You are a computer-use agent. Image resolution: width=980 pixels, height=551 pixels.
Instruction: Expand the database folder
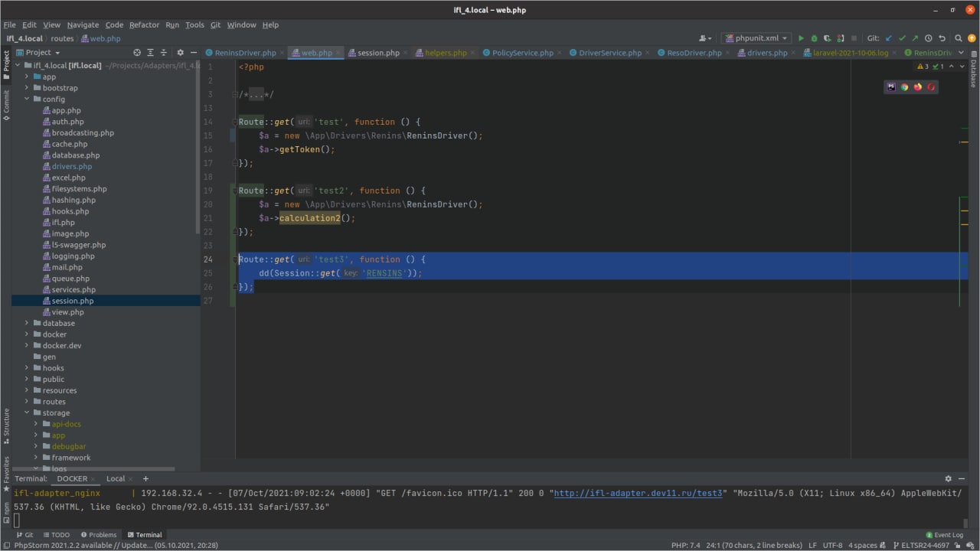click(x=27, y=323)
